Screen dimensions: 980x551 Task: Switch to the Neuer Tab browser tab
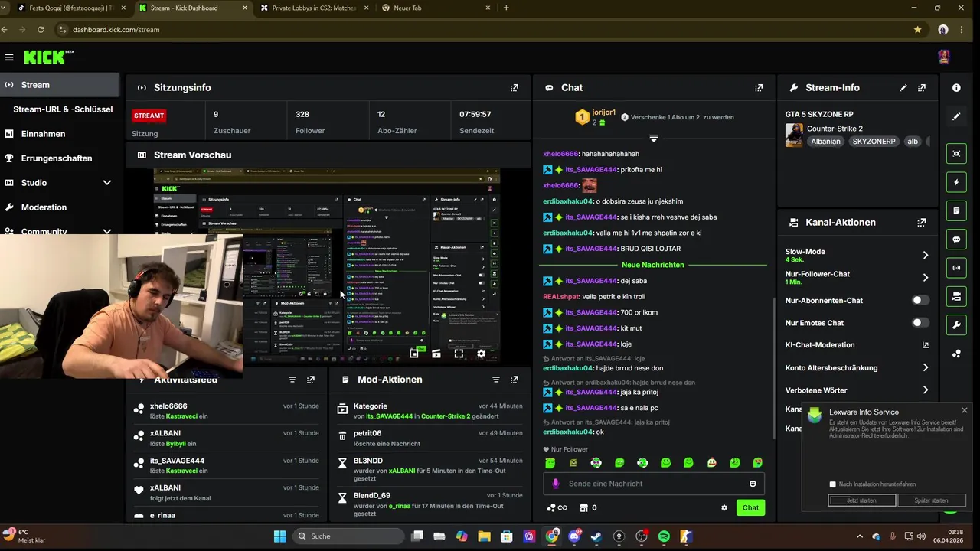click(x=436, y=8)
